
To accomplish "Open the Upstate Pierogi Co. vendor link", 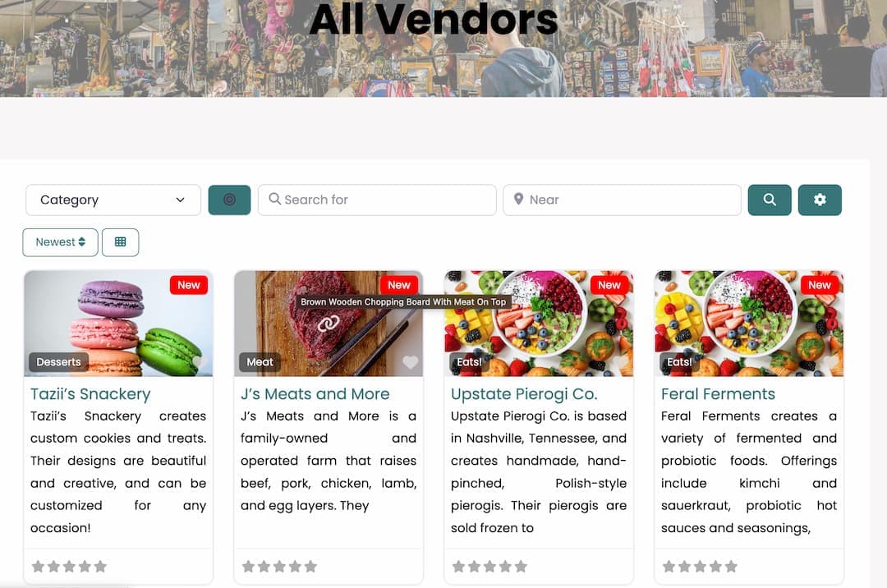I will [x=524, y=393].
